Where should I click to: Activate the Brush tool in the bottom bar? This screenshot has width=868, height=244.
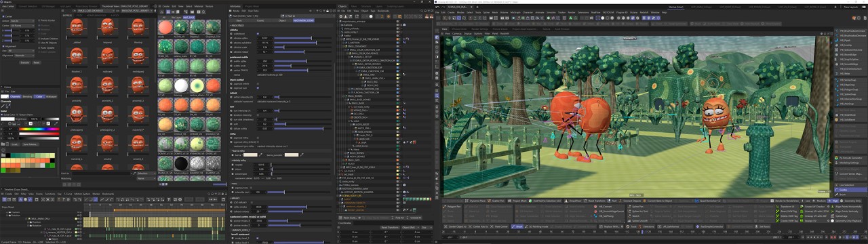tap(517, 226)
